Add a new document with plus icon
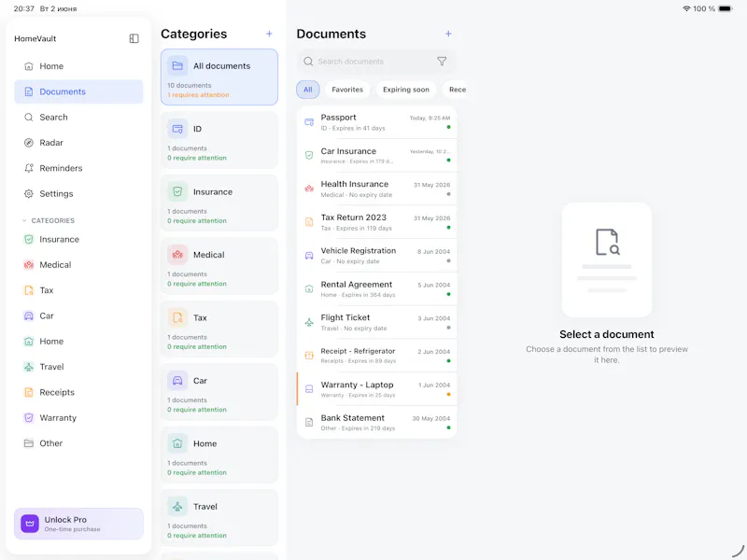 (448, 34)
